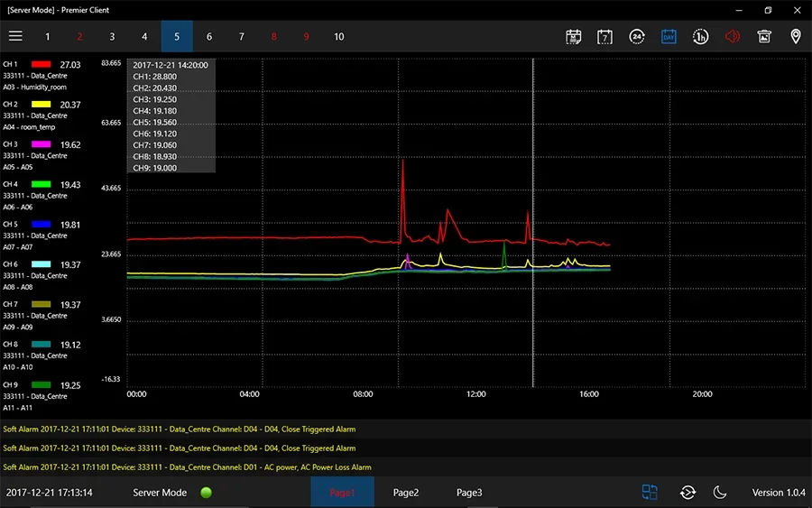Click the CH 1 red color swatch
This screenshot has width=812, height=508.
coord(41,65)
